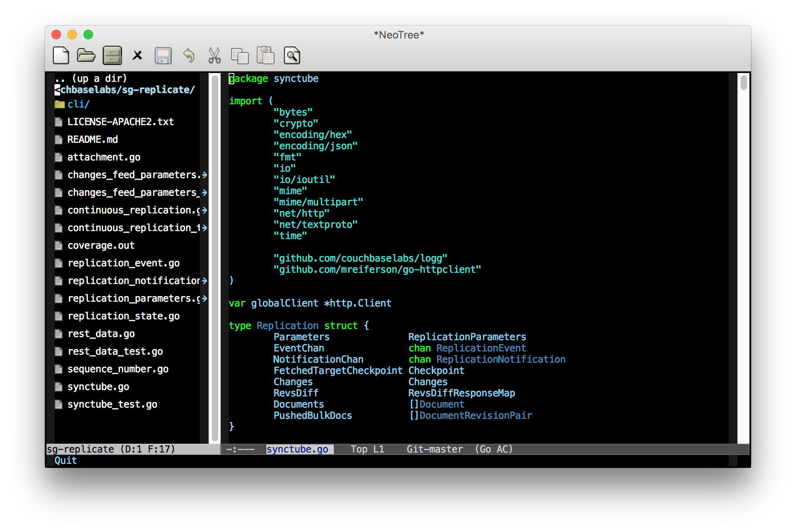Open LICENSE-APACHE2.txt in the tree
796x532 pixels.
(x=120, y=122)
